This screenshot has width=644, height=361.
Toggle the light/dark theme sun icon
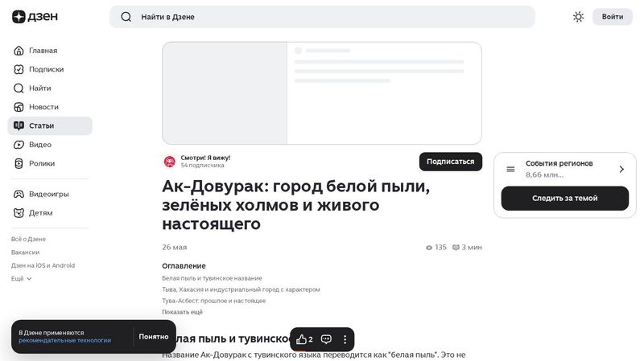coord(578,17)
